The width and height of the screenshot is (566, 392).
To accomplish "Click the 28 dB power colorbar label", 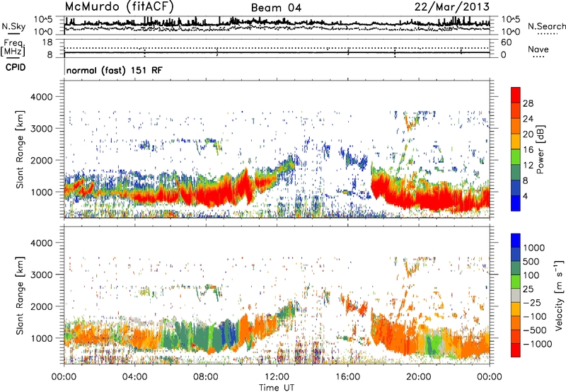I will tap(528, 103).
